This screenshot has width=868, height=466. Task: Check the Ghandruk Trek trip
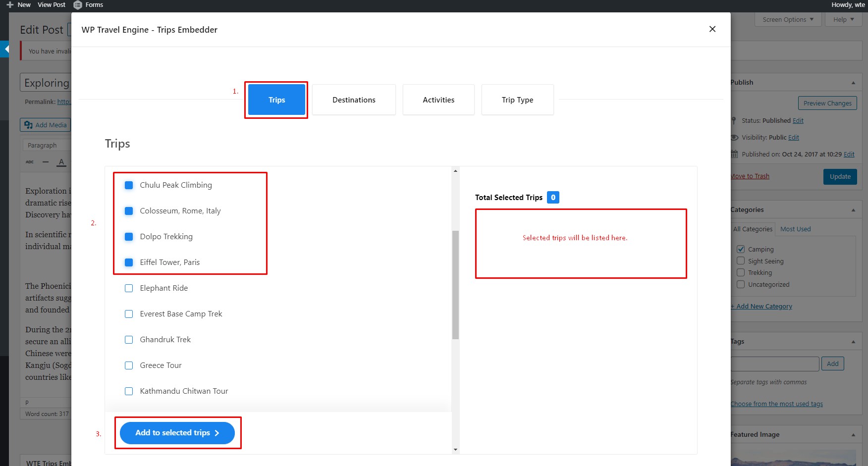(x=129, y=340)
